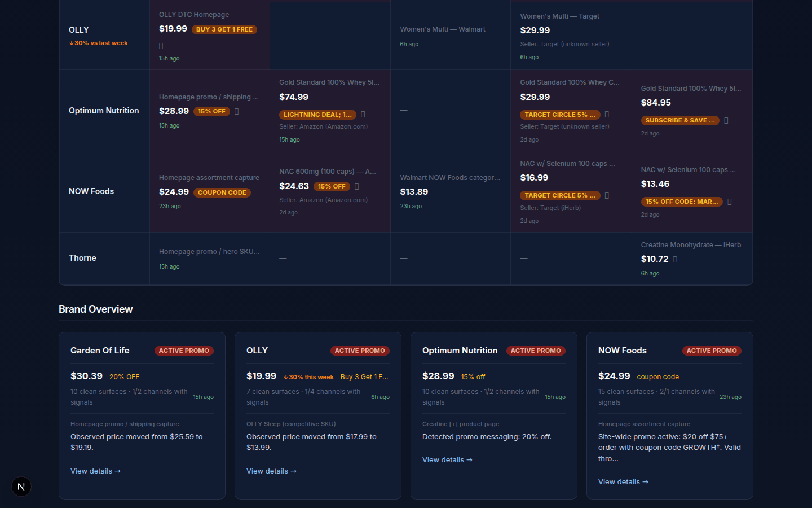Click ACTIVE PROMO badge on NOW Foods card

coord(712,351)
